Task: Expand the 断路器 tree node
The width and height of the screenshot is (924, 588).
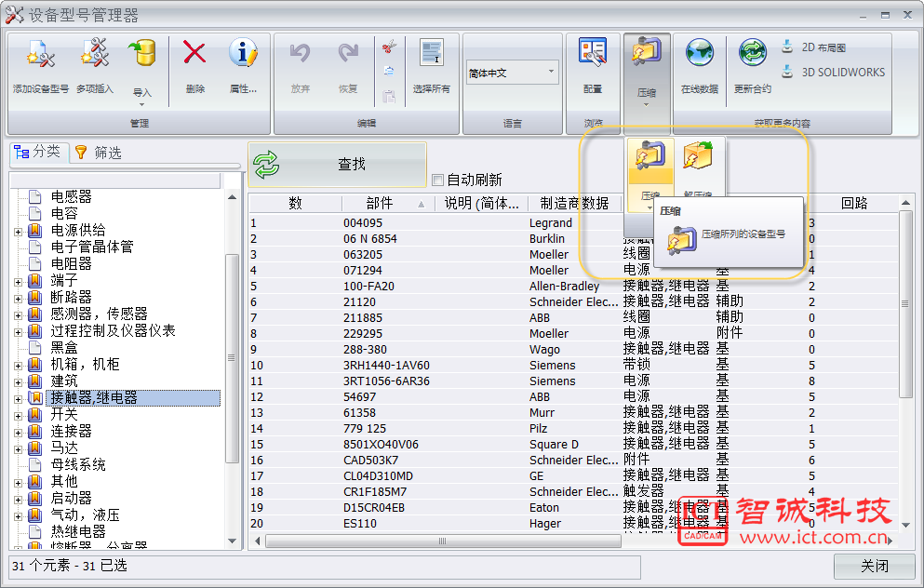Action: pyautogui.click(x=18, y=298)
